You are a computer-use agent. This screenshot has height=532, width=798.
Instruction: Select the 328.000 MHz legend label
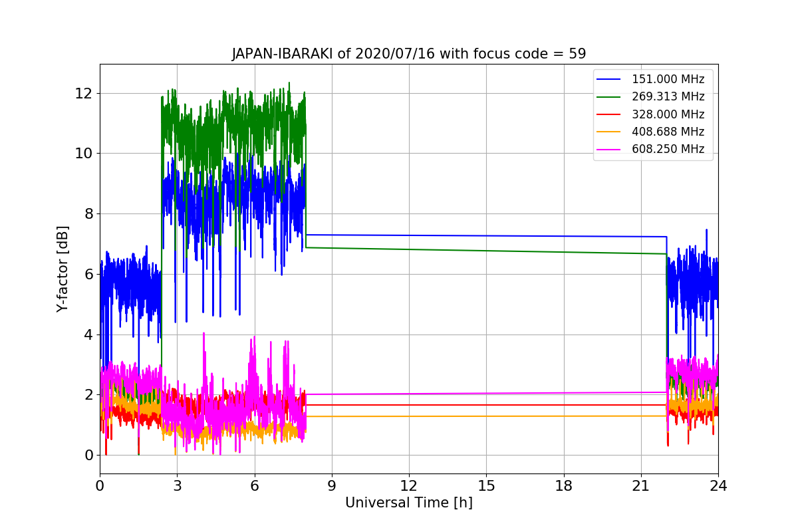668,114
